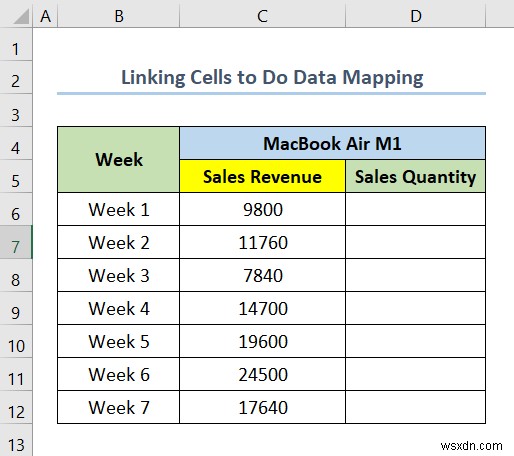Select the title Linking Cells to Do Data Mapping
This screenshot has height=456, width=514.
(272, 78)
